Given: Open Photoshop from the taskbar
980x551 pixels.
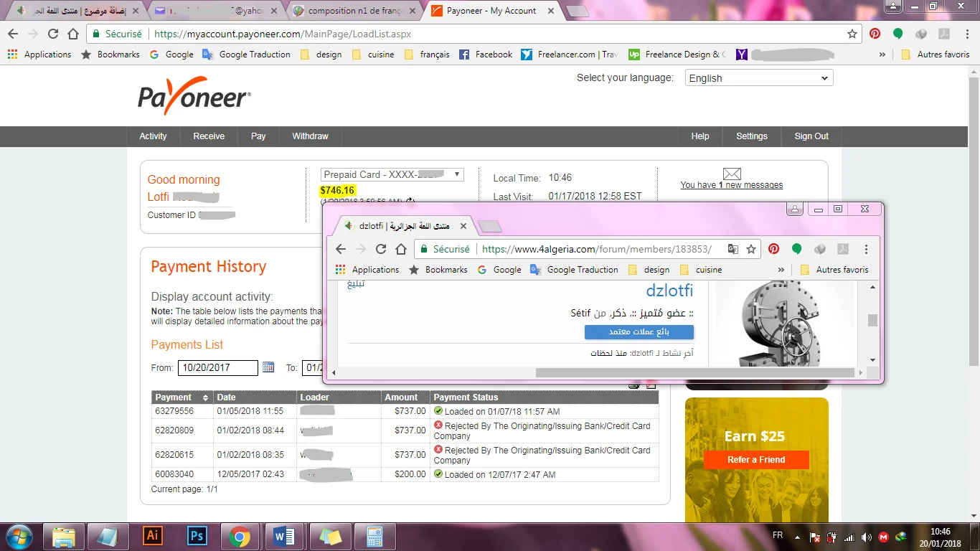Looking at the screenshot, I should [196, 536].
